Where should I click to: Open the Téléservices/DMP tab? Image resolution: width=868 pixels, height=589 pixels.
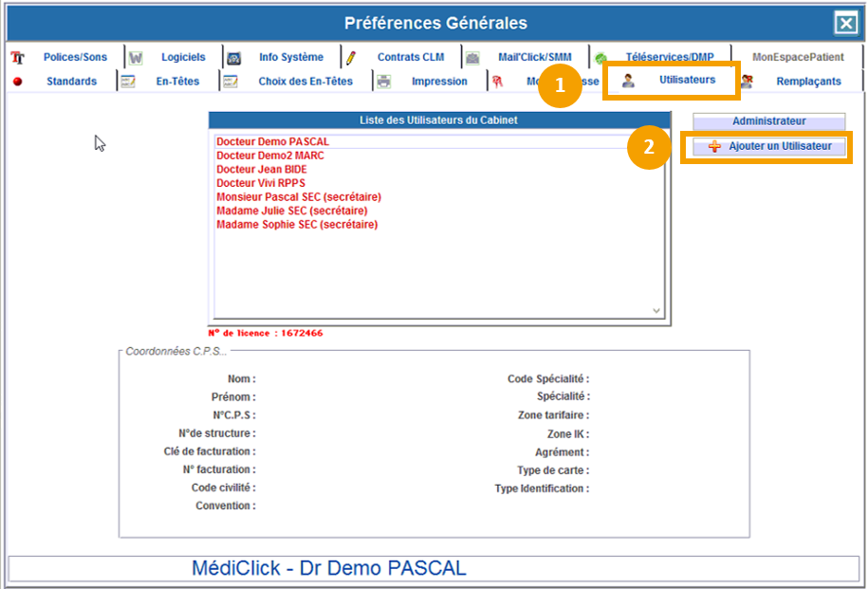pos(669,58)
